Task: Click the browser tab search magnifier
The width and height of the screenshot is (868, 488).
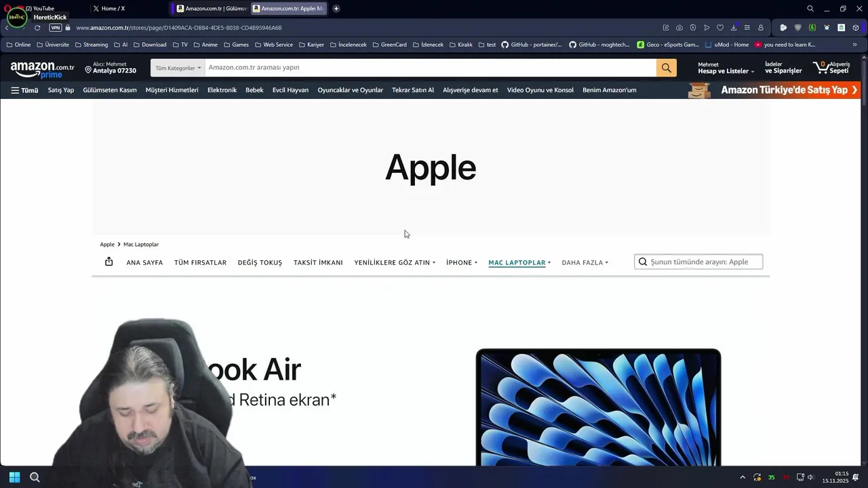Action: coord(810,9)
